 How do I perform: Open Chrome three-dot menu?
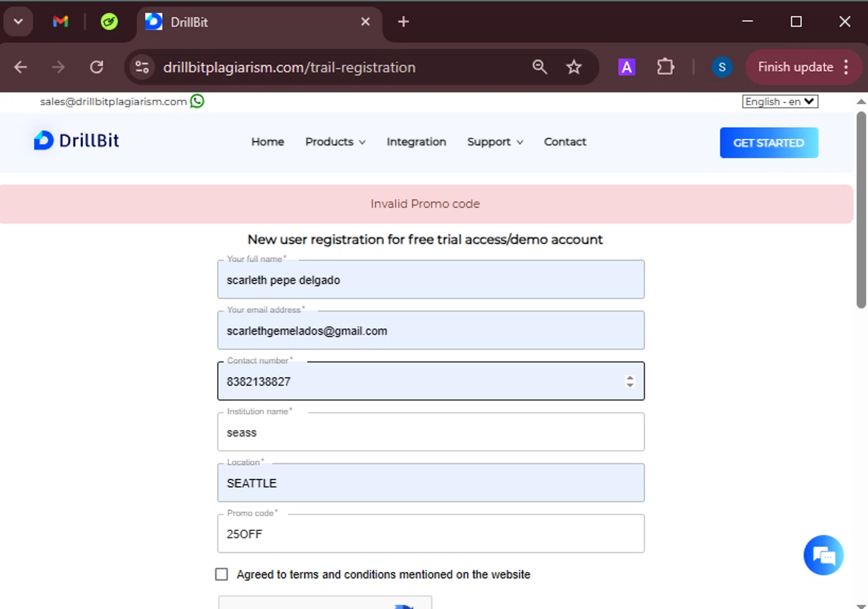[x=846, y=67]
